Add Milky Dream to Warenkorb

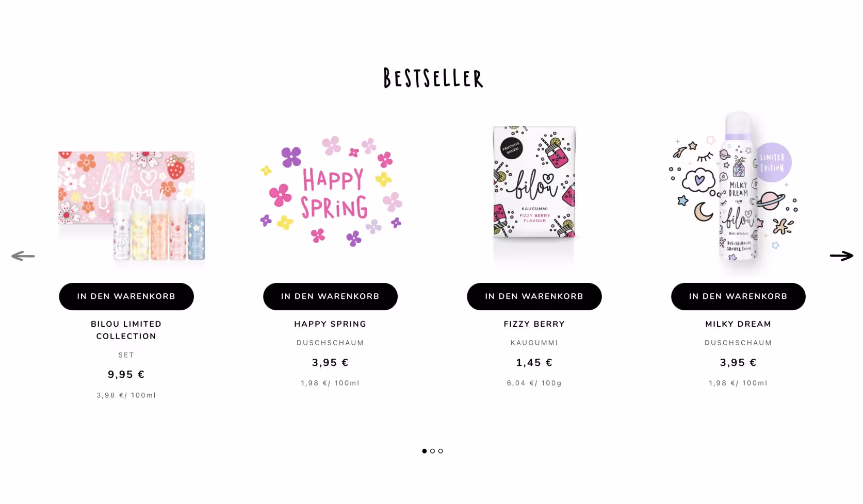click(738, 296)
